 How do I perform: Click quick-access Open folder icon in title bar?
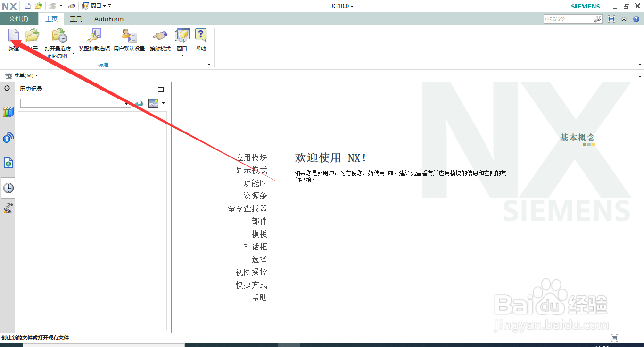coord(38,6)
